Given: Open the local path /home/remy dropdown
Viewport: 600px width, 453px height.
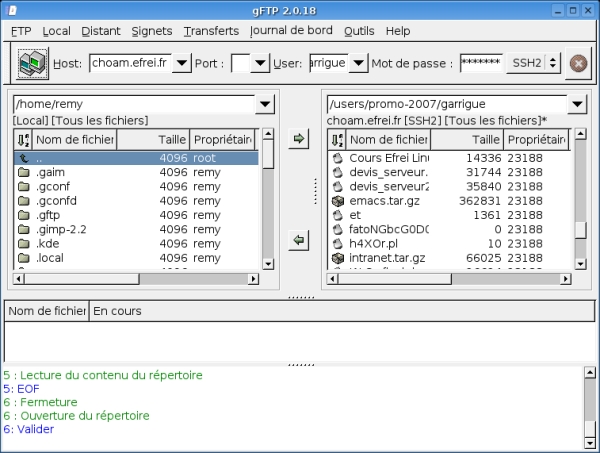Looking at the screenshot, I should [x=265, y=104].
